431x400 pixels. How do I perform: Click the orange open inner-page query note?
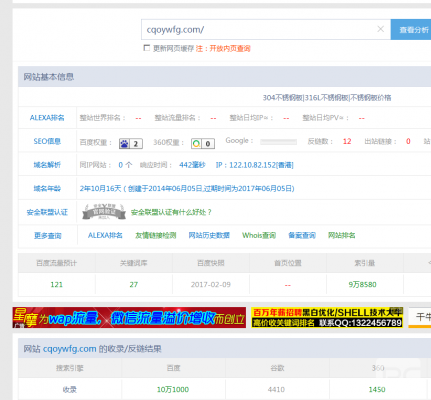click(223, 48)
